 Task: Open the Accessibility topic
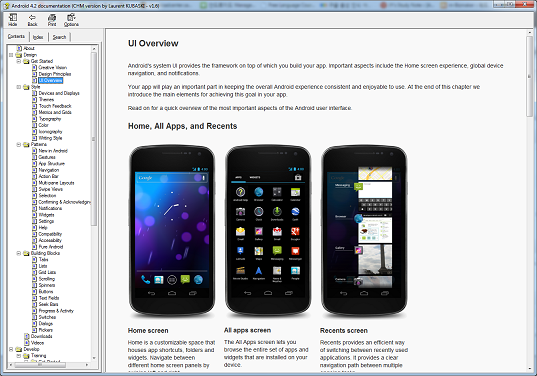tap(50, 240)
